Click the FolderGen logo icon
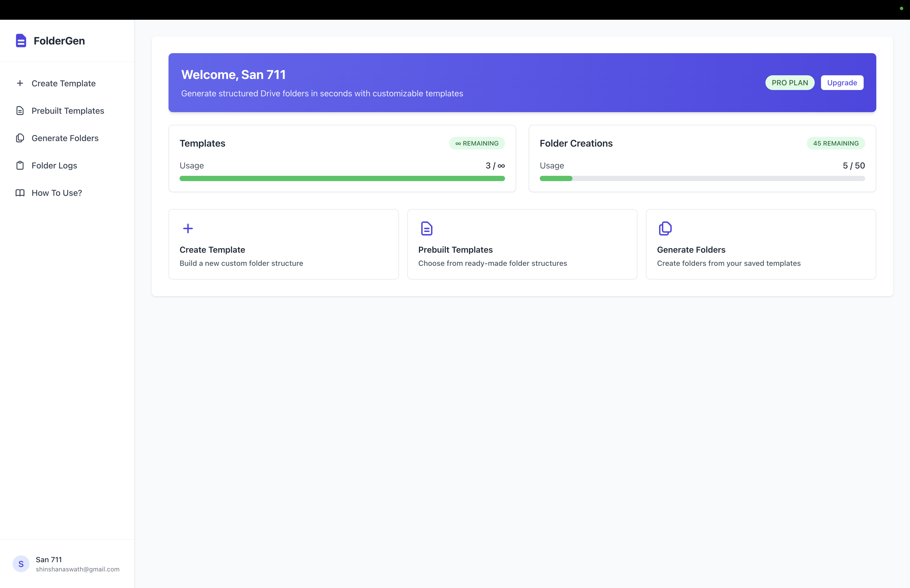This screenshot has height=588, width=910. click(x=21, y=41)
